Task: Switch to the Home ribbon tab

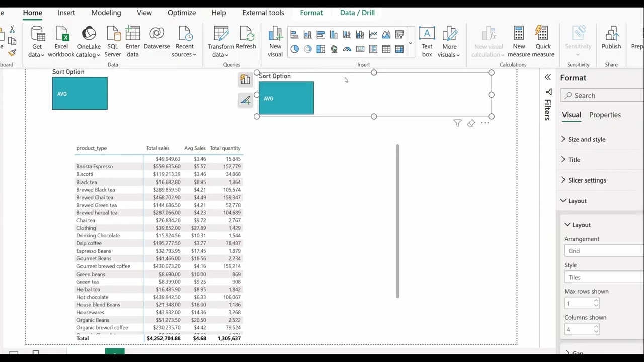Action: pos(32,13)
